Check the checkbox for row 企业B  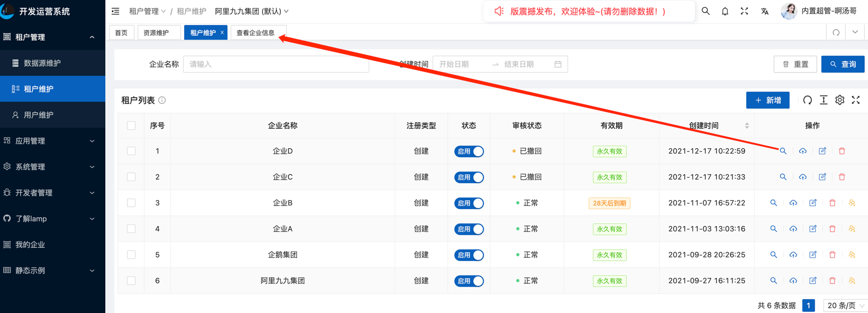(131, 203)
